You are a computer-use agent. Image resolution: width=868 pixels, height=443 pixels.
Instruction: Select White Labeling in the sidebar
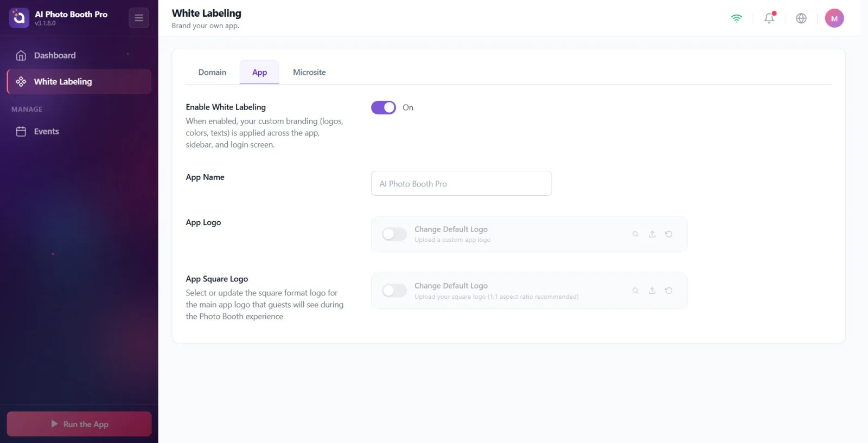point(79,81)
